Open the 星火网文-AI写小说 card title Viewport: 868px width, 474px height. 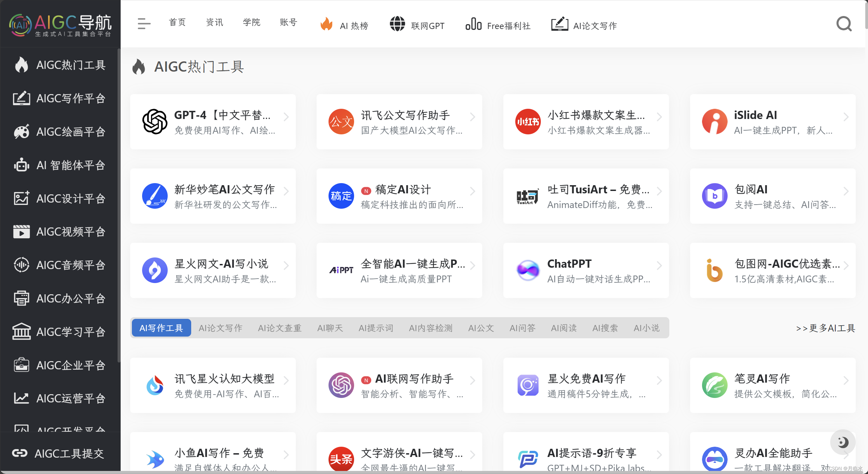click(x=221, y=264)
